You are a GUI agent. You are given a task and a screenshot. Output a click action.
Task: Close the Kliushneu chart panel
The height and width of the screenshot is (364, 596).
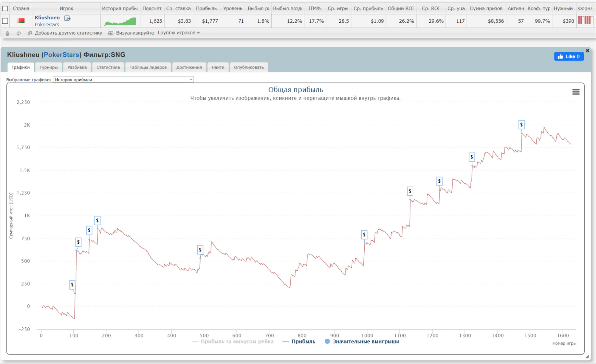(587, 51)
